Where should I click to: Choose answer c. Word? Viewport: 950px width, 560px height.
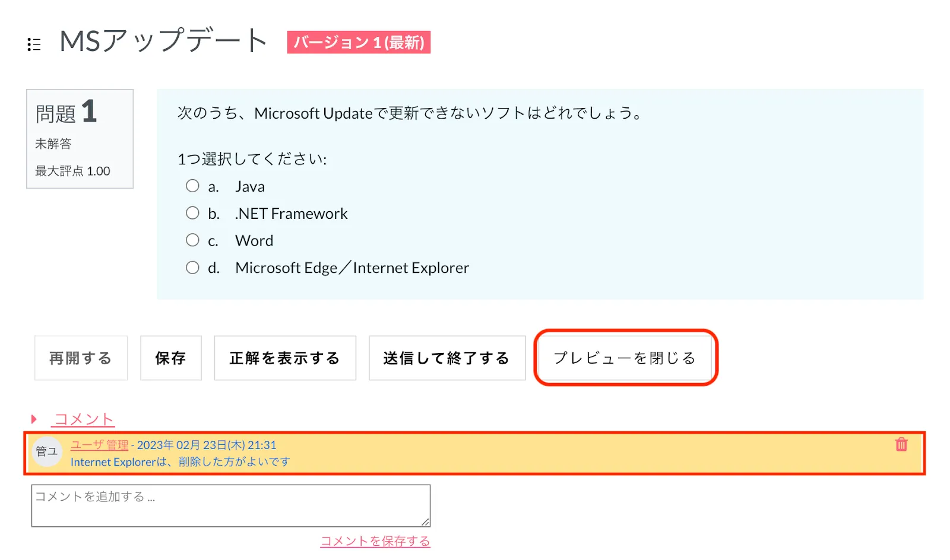[192, 240]
